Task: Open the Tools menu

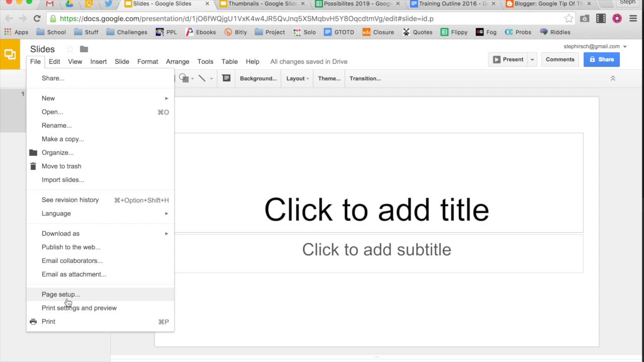Action: coord(205,62)
